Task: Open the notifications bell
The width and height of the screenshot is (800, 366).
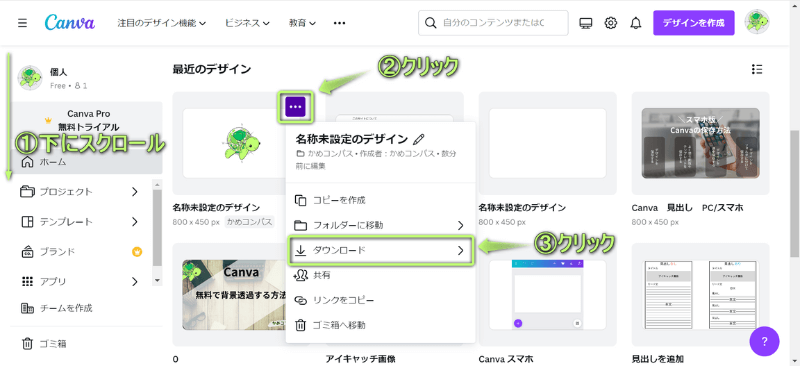Action: [x=636, y=23]
